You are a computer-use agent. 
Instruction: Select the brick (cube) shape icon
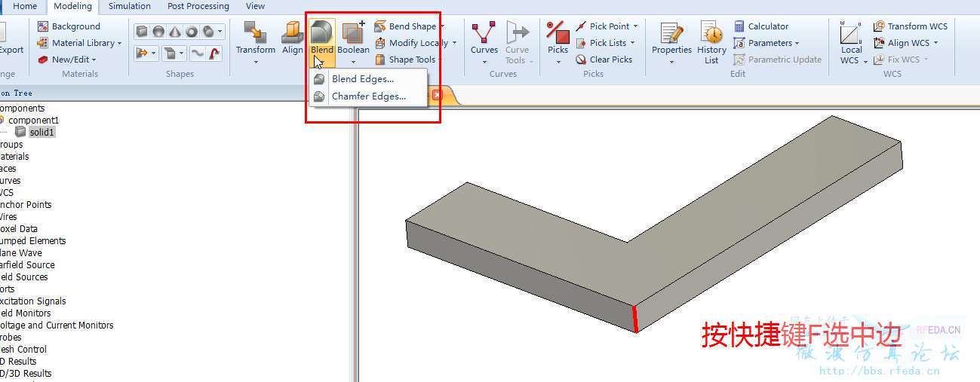pos(142,32)
